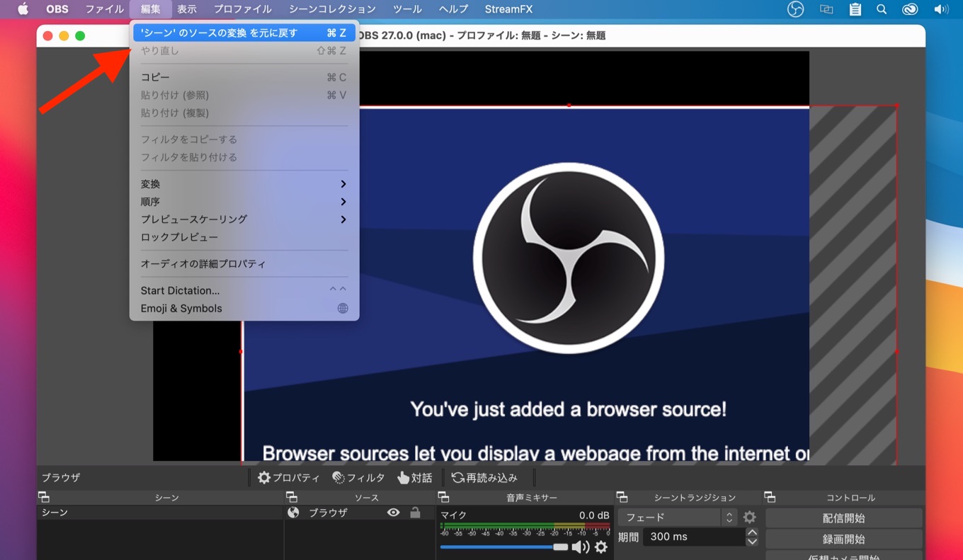Open the screen mirroring menu bar icon
The height and width of the screenshot is (560, 963).
coord(826,9)
